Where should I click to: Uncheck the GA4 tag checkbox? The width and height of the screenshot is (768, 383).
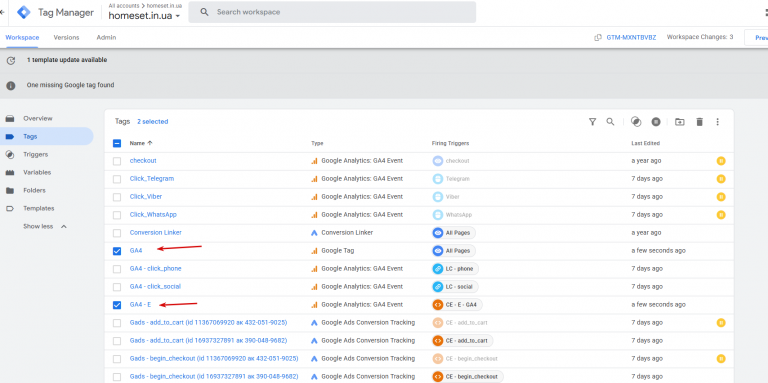pyautogui.click(x=117, y=251)
